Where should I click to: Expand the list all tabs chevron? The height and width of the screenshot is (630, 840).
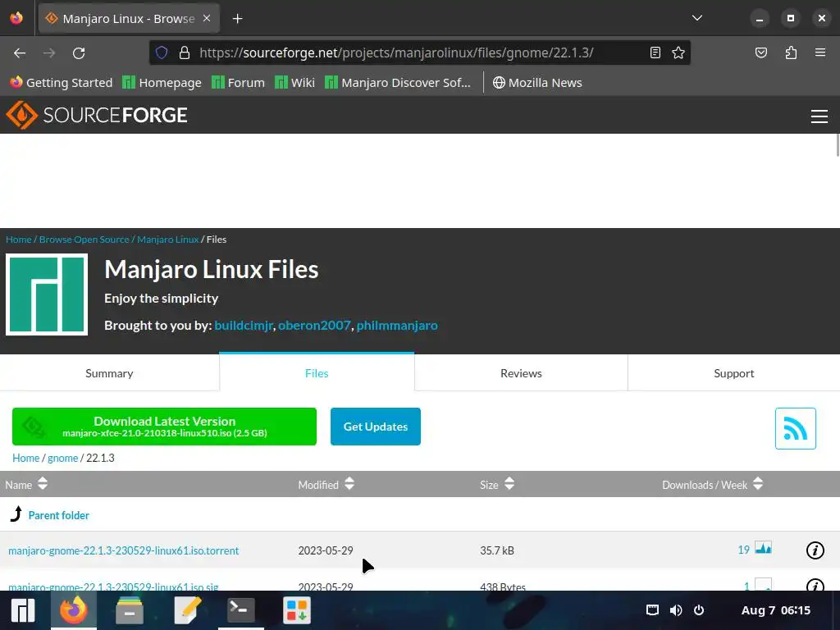[x=697, y=18]
